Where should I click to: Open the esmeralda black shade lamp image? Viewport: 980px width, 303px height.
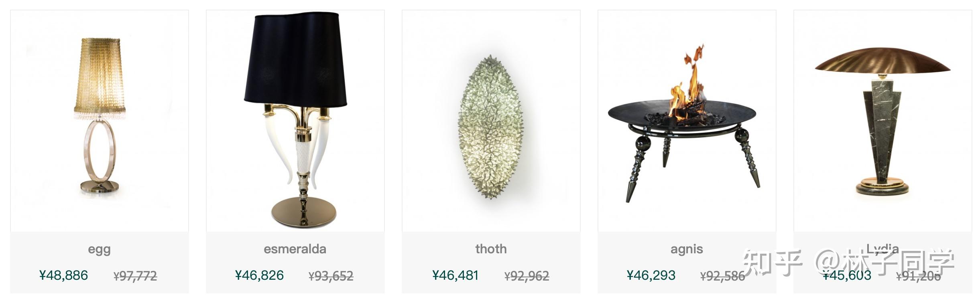point(295,120)
